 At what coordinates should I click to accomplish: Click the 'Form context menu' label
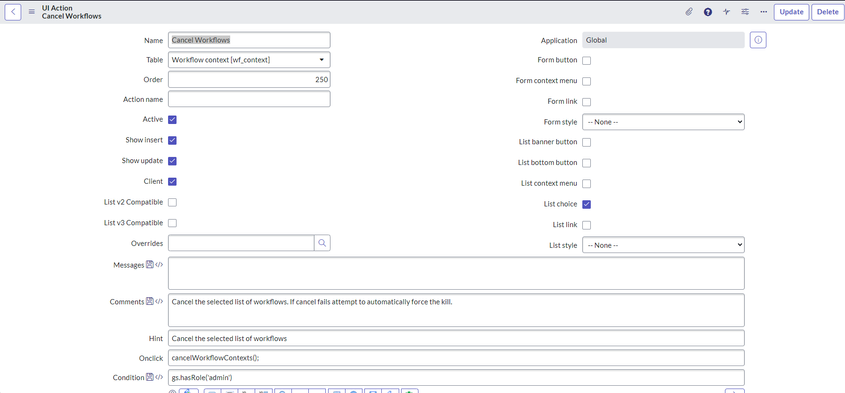tap(546, 81)
